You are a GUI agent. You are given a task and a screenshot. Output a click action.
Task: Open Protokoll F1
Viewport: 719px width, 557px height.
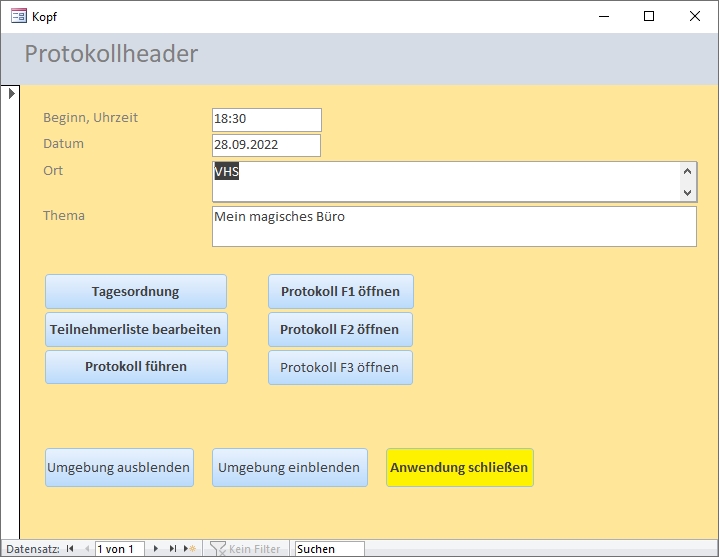(x=340, y=292)
